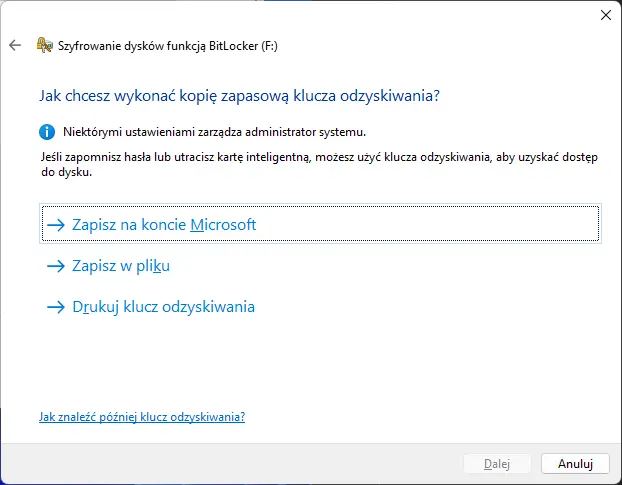Click the arrow icon beside Zapisz na koncie Microsoft

[56, 225]
